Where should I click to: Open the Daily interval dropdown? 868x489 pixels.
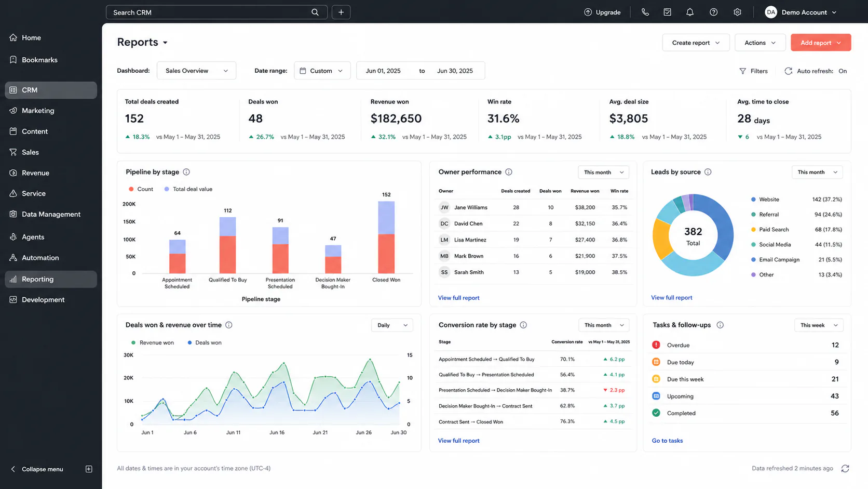coord(392,325)
